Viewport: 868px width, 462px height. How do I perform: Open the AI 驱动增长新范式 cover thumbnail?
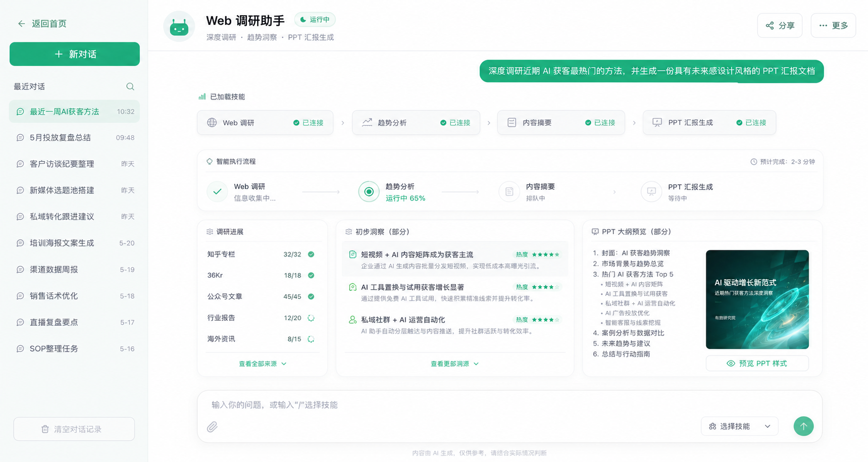pos(757,299)
